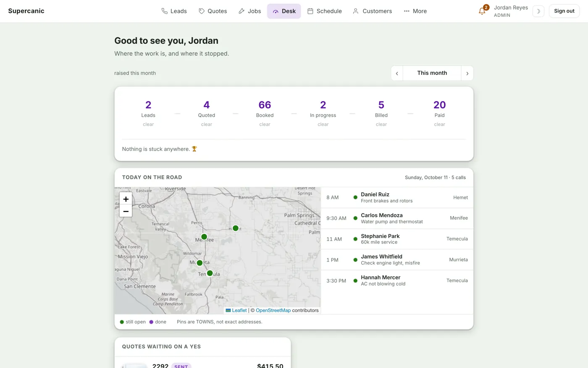The image size is (588, 368).
Task: Sign out of the account
Action: click(564, 11)
